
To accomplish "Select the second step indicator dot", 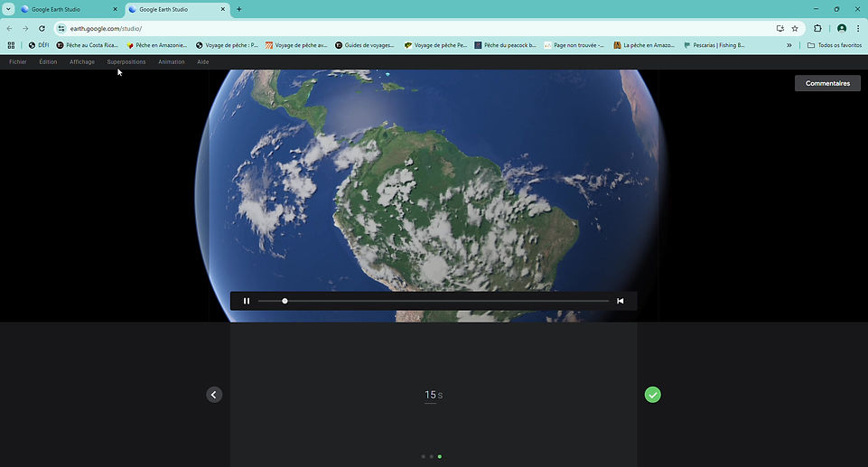I will pyautogui.click(x=431, y=456).
